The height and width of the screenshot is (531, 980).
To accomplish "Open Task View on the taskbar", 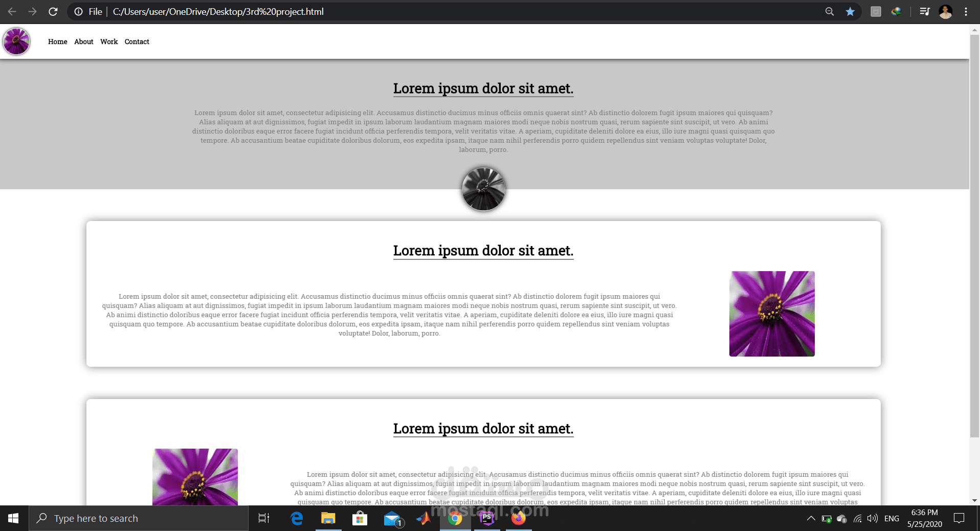I will point(263,518).
